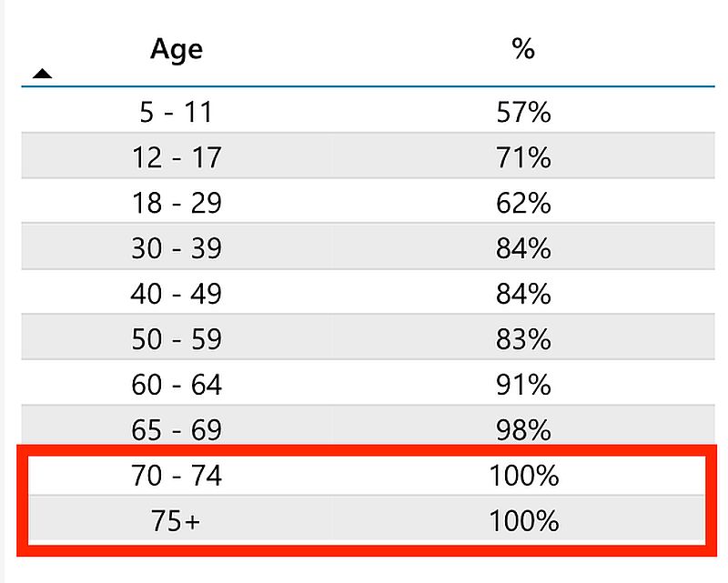Click the 91% value cell
The width and height of the screenshot is (728, 583).
coord(523,385)
